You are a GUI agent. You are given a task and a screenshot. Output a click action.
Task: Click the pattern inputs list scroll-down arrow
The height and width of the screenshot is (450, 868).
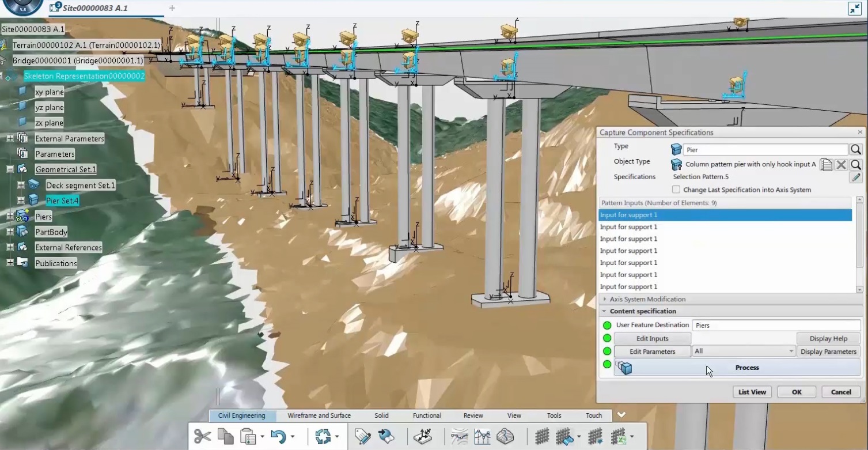click(859, 289)
